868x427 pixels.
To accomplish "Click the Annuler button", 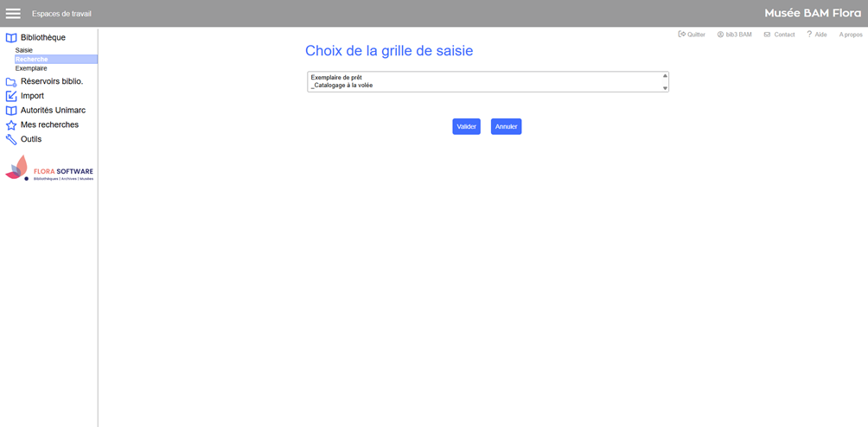I will (506, 127).
